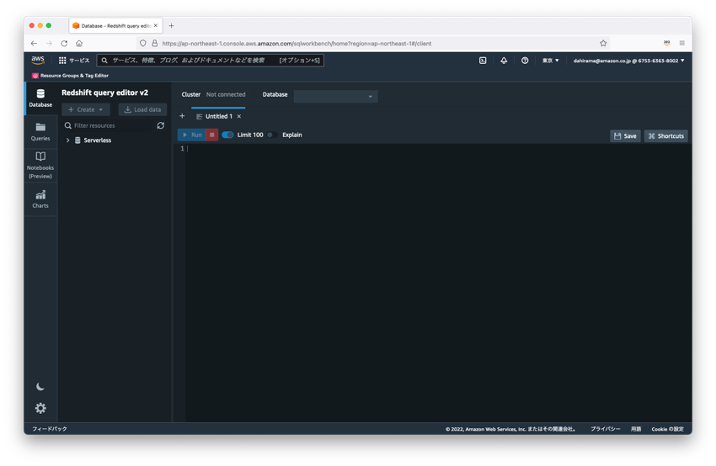Open Notebooks (Preview) section
The height and width of the screenshot is (466, 716).
click(x=40, y=165)
